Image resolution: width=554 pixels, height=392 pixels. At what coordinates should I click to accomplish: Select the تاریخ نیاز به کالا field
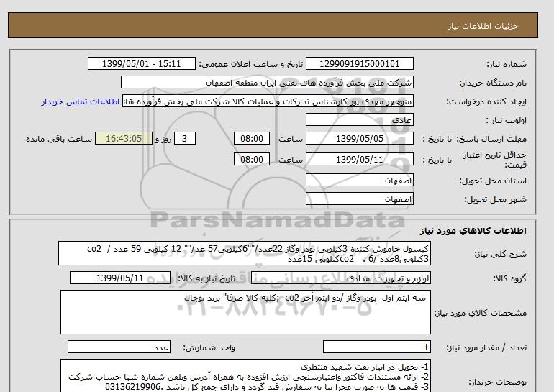click(119, 278)
